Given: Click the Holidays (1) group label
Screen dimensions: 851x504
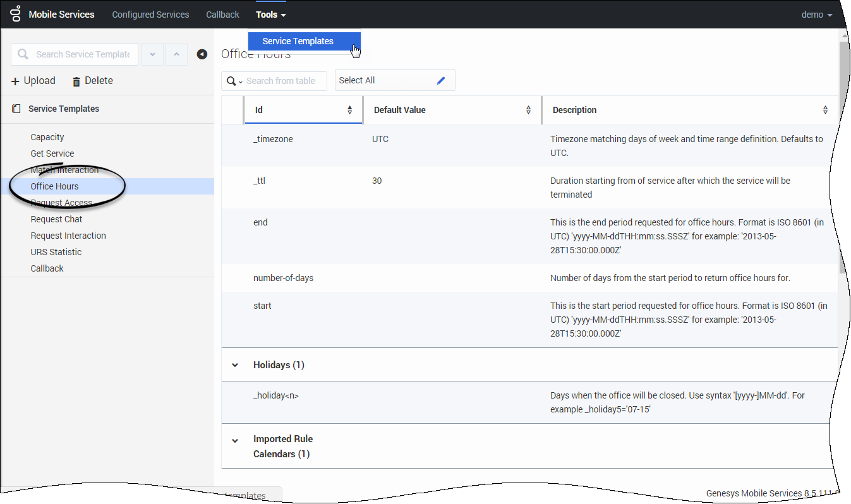Looking at the screenshot, I should [279, 365].
